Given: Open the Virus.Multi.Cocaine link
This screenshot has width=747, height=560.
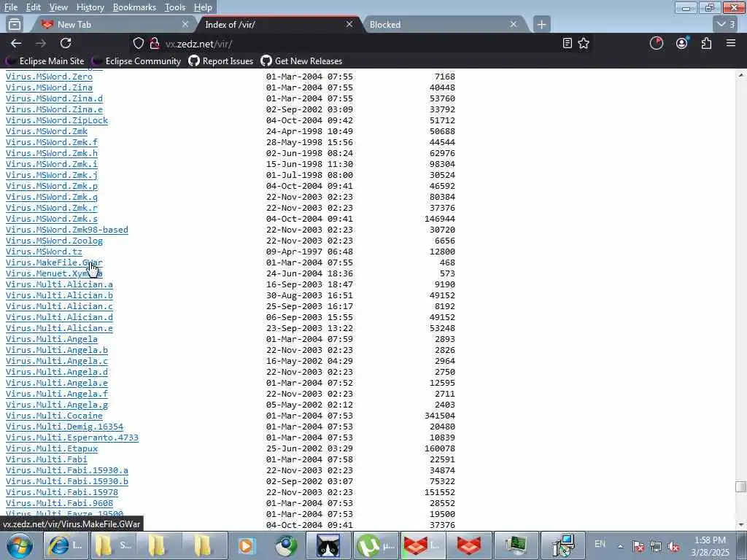Looking at the screenshot, I should [54, 416].
